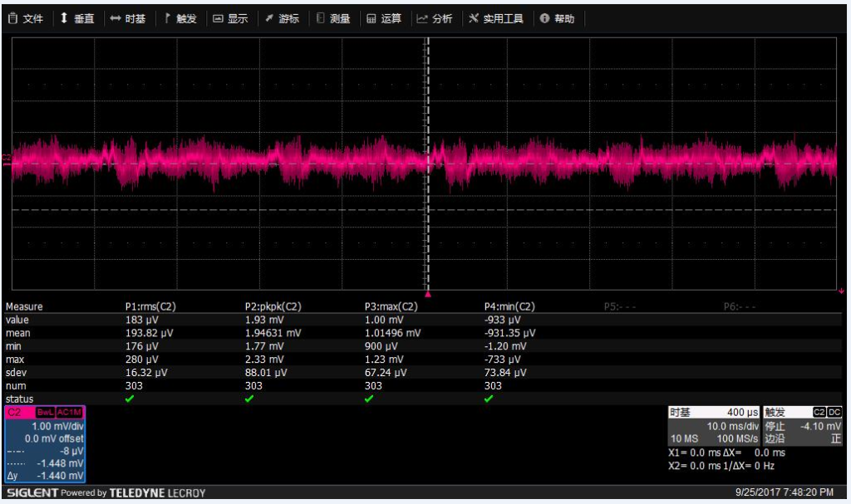Click the 显示 (Display) menu icon
Screen dimensions: 851x504
click(x=218, y=18)
